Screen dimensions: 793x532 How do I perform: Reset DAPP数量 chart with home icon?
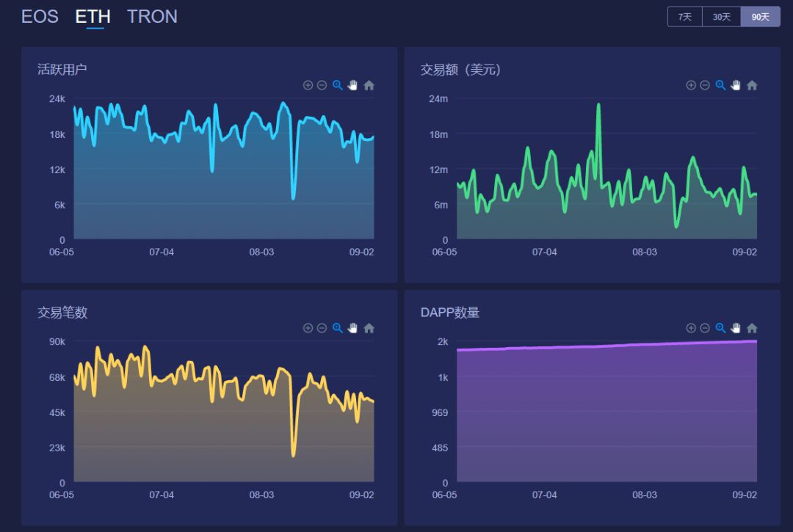point(752,329)
